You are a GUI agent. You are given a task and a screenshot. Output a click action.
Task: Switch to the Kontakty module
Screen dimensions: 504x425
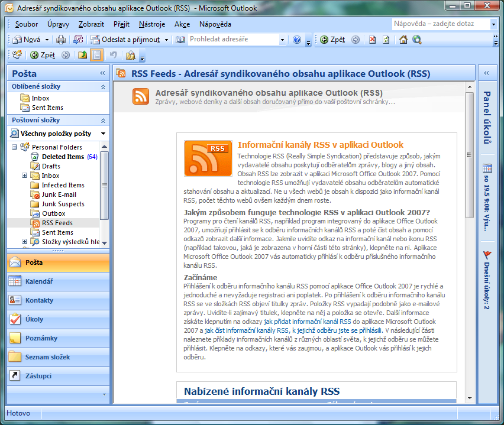tap(58, 300)
